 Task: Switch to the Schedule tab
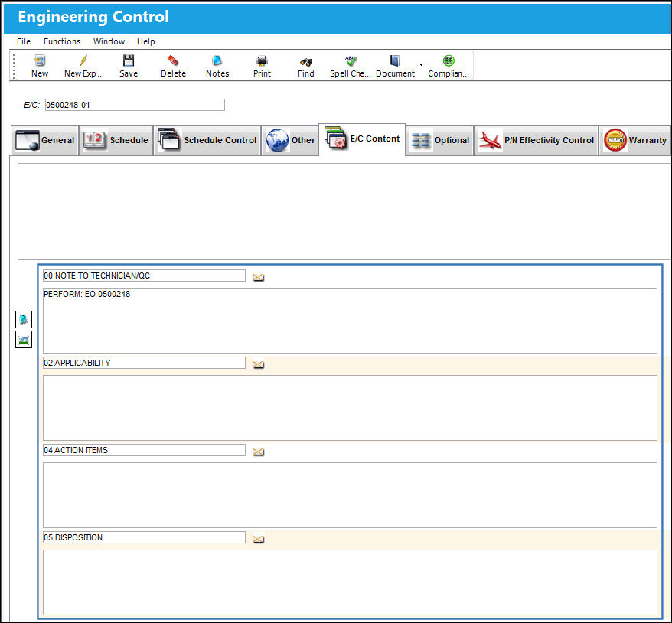[x=116, y=140]
